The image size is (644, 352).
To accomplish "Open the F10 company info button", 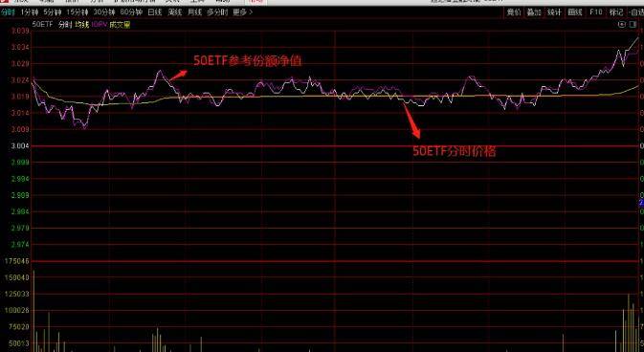I will pos(596,12).
